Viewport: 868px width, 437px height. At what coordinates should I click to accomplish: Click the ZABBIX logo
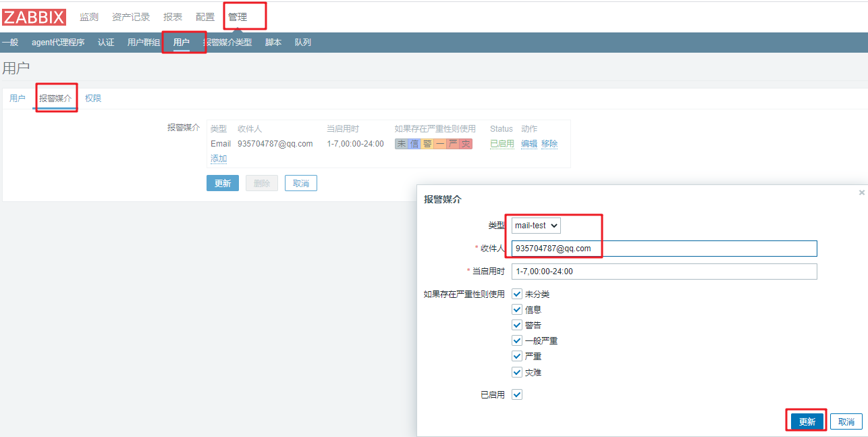(34, 17)
